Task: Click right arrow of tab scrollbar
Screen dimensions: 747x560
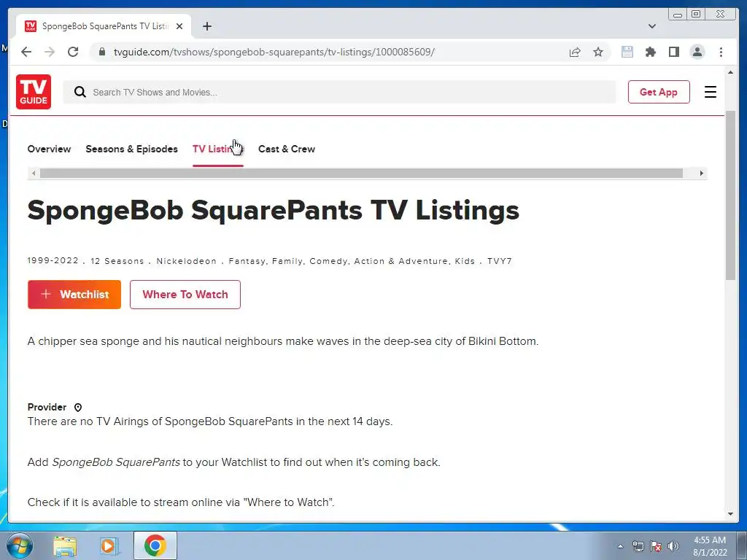Action: (701, 174)
